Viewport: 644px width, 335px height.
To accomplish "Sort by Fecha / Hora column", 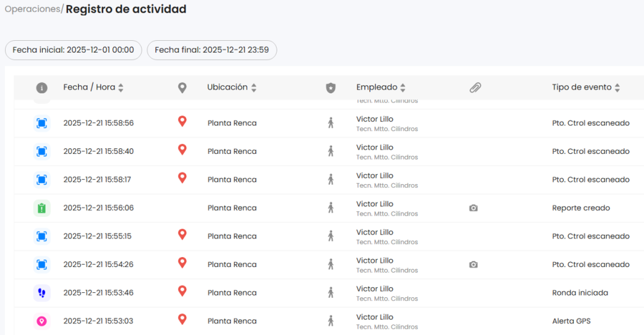I will (x=121, y=88).
